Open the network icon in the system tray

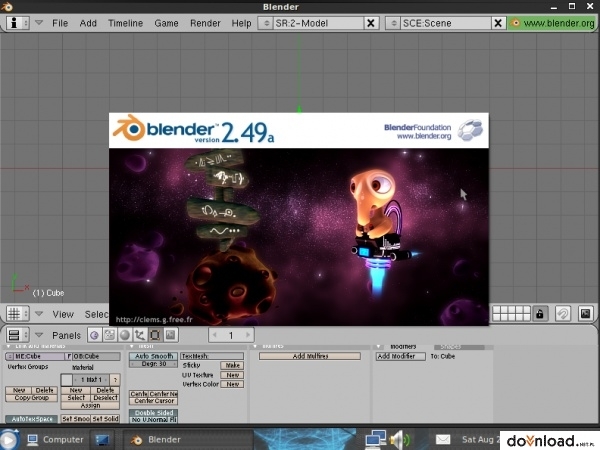click(375, 439)
